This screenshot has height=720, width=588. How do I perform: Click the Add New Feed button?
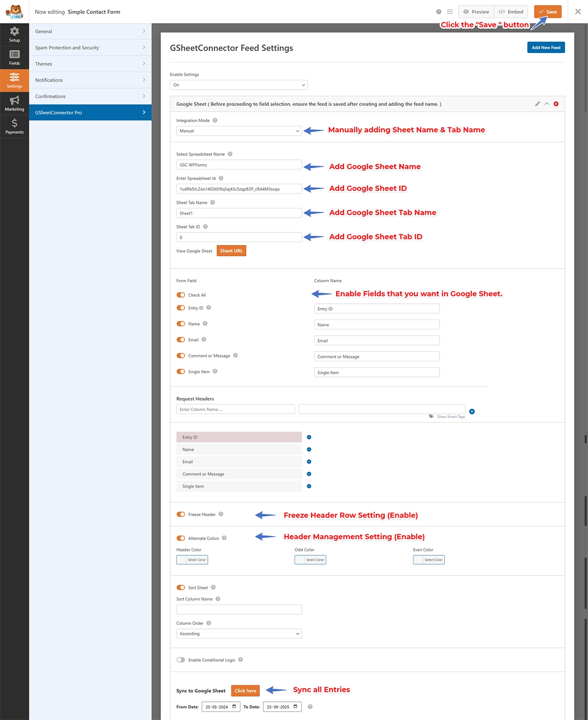tap(546, 48)
